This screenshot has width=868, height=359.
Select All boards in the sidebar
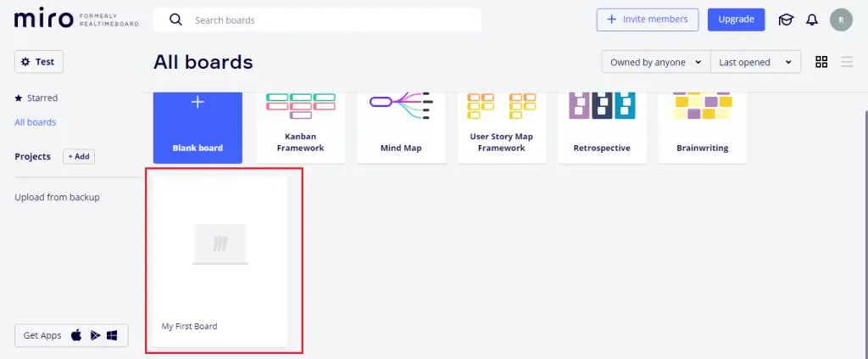coord(36,122)
